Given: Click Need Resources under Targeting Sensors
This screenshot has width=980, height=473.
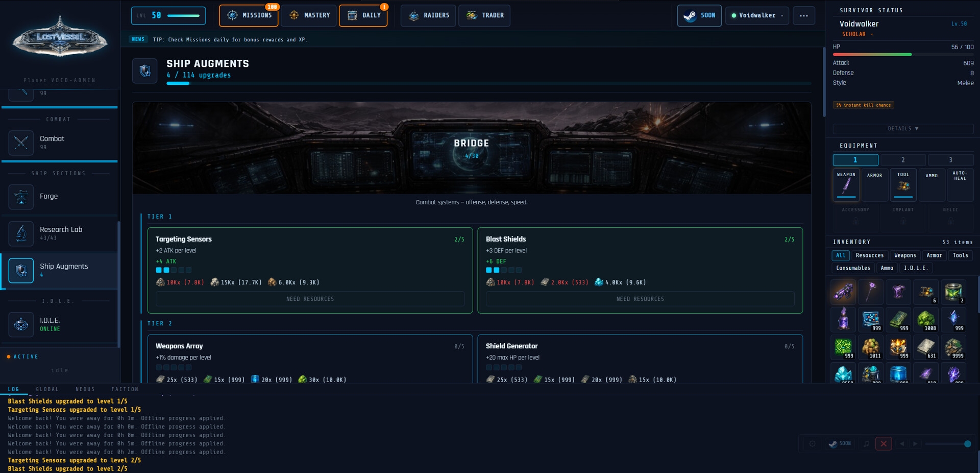Looking at the screenshot, I should click(x=310, y=299).
